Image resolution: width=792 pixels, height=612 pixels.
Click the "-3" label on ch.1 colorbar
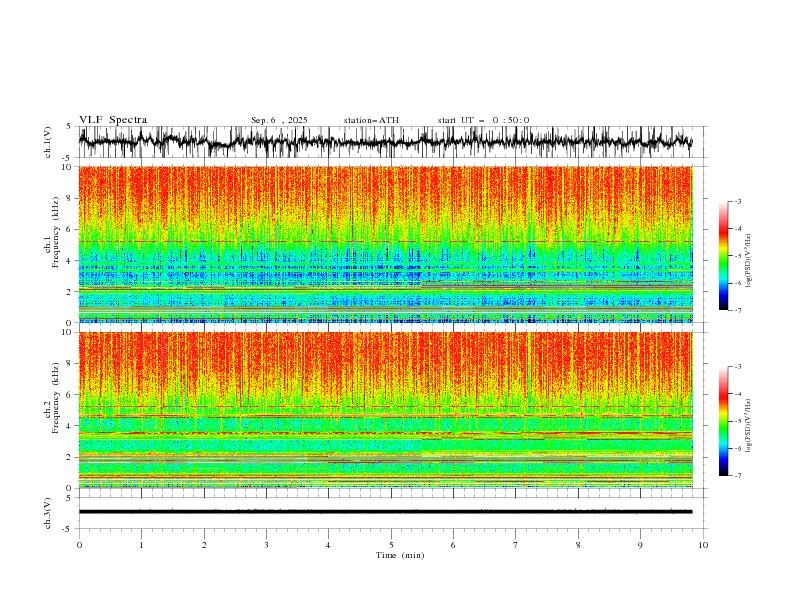coord(738,201)
